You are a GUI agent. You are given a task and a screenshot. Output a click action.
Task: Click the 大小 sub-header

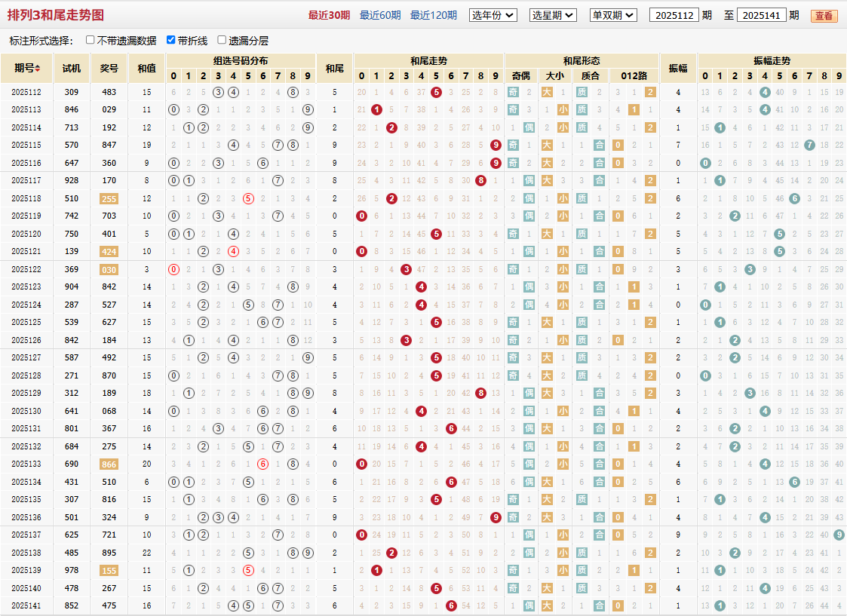pyautogui.click(x=555, y=75)
